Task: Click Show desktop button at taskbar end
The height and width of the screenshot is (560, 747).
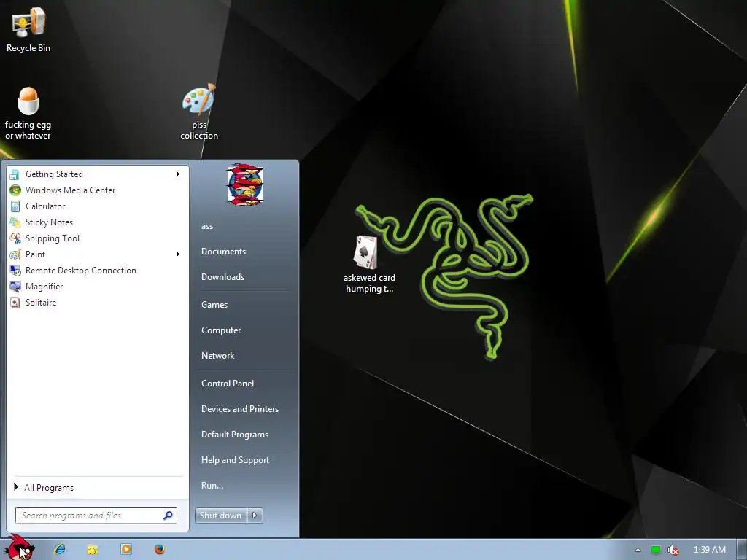Action: [x=742, y=550]
